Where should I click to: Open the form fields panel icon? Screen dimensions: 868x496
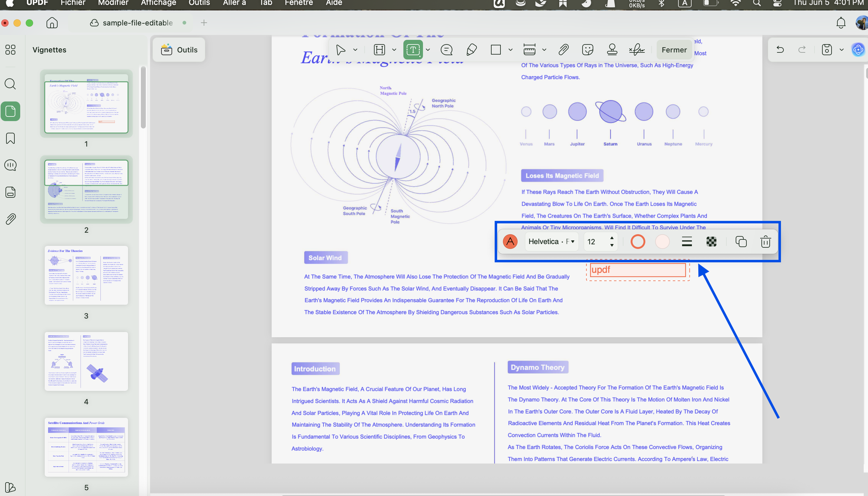click(10, 192)
